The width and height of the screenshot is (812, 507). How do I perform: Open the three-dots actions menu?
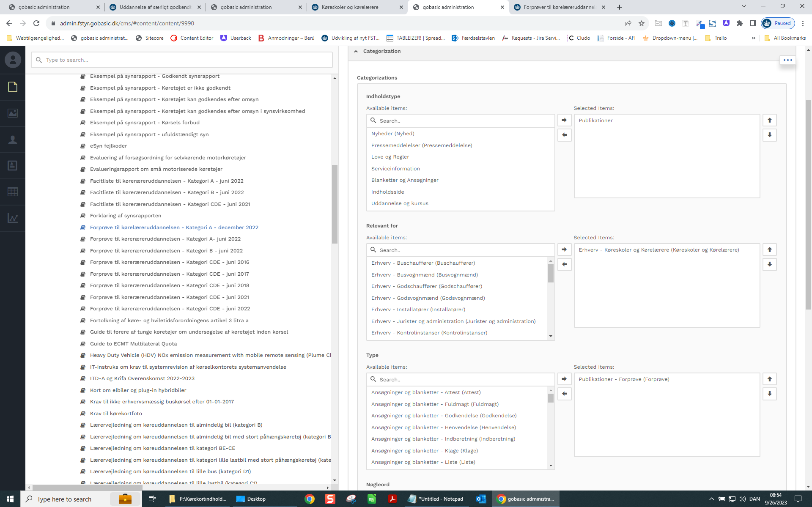[787, 60]
